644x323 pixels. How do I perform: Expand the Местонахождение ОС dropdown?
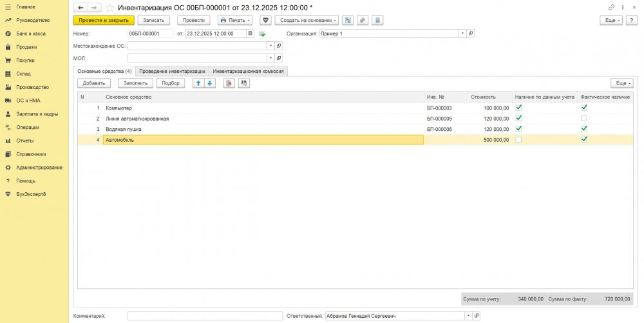coord(270,46)
